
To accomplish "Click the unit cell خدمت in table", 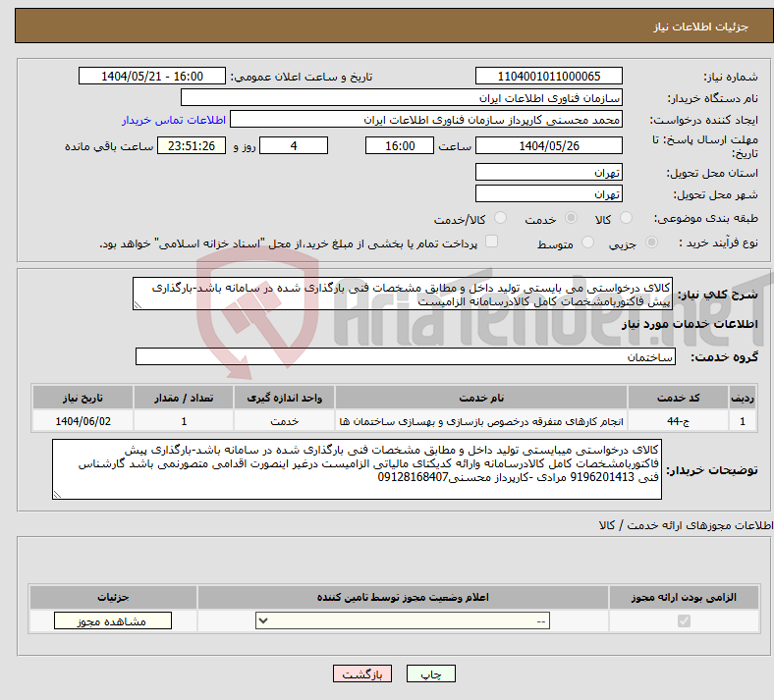I will (x=284, y=421).
